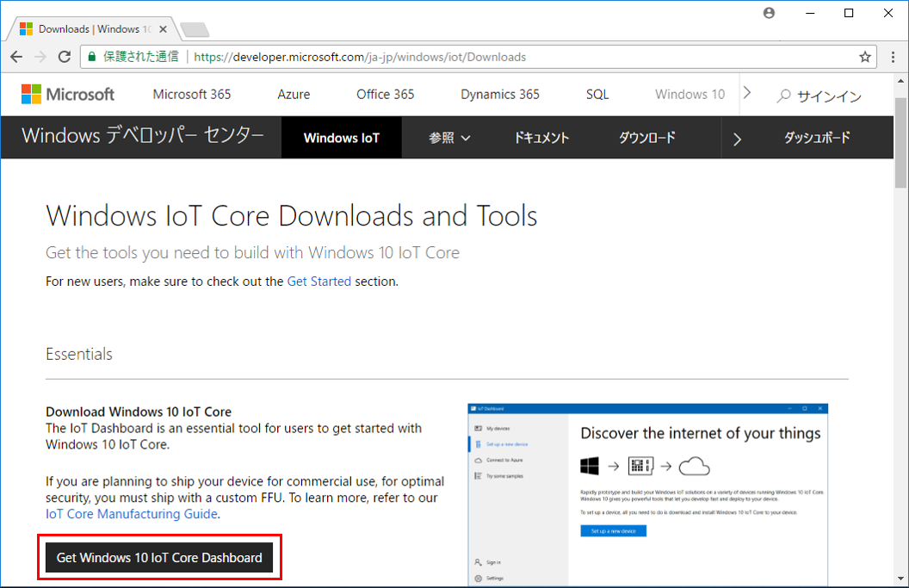Image resolution: width=909 pixels, height=588 pixels.
Task: Click the Microsoft logo
Action: (x=68, y=94)
